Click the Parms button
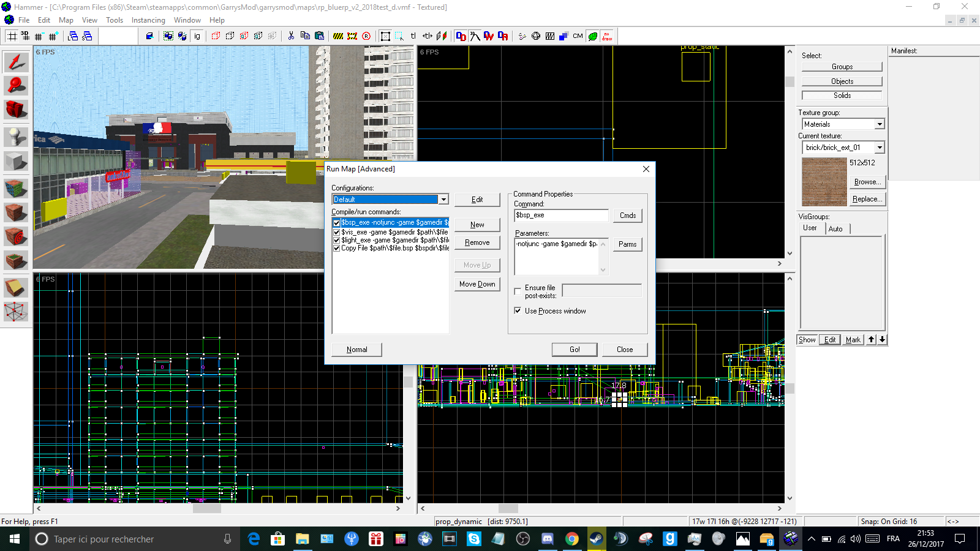This screenshot has height=551, width=980. click(x=628, y=244)
